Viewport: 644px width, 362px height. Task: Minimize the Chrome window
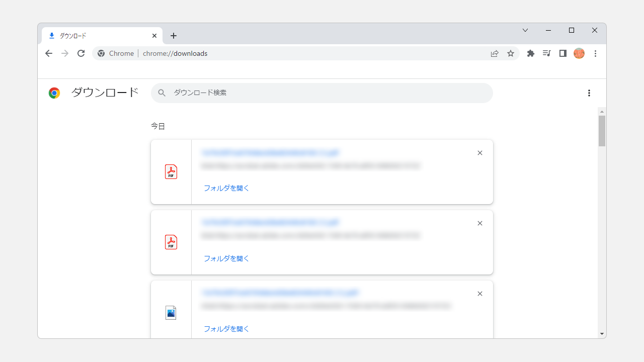(548, 30)
